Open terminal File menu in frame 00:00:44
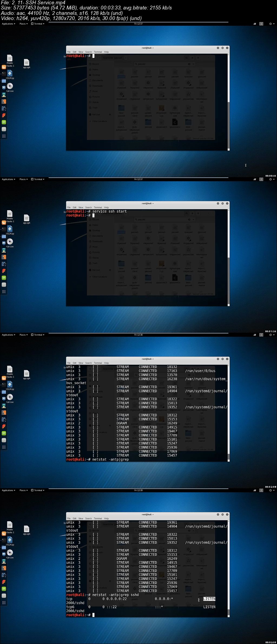 pyautogui.click(x=69, y=52)
